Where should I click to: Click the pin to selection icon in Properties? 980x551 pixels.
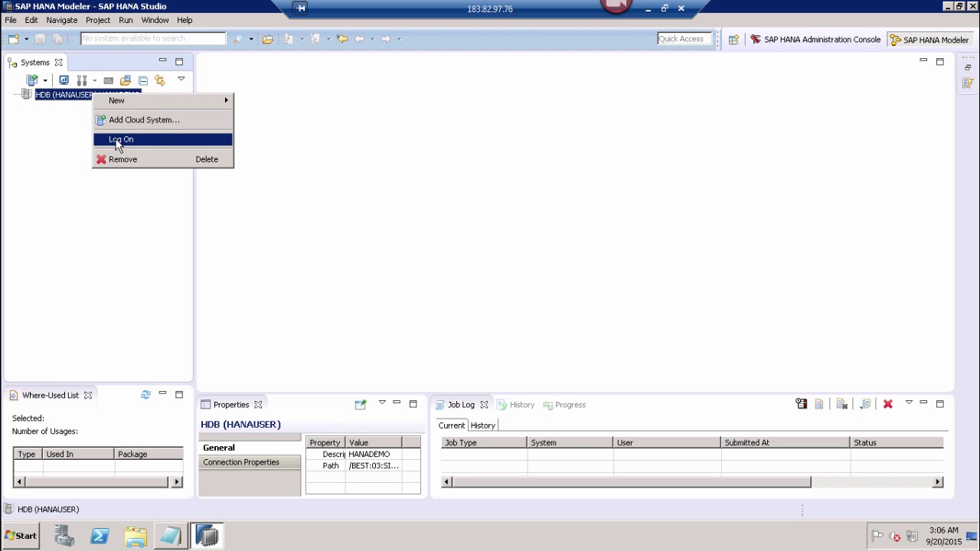pos(361,404)
